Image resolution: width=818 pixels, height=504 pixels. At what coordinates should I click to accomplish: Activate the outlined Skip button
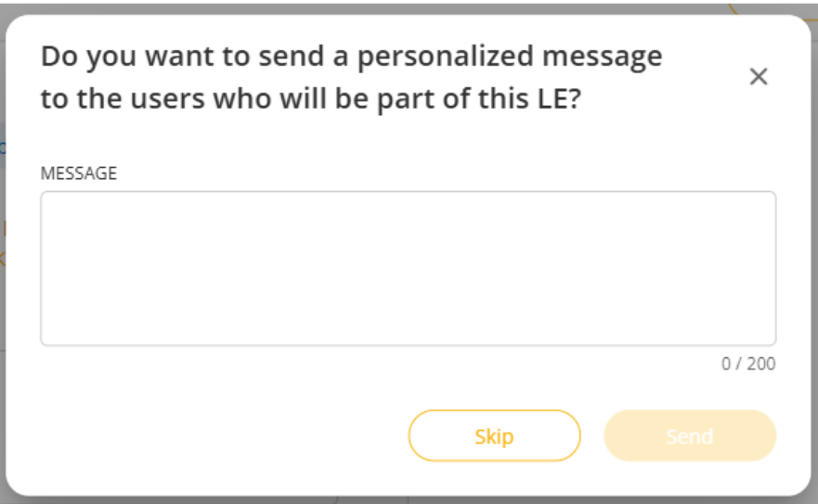[x=494, y=436]
